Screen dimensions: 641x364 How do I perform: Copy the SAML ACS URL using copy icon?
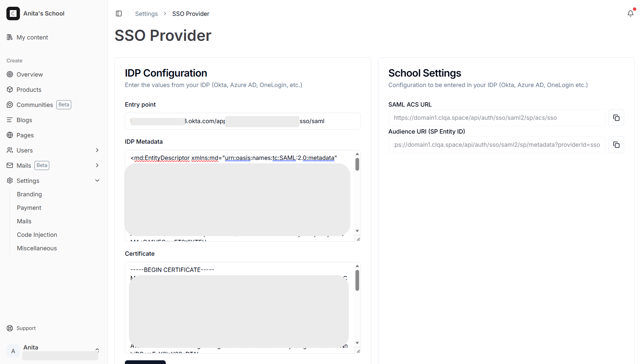point(616,117)
